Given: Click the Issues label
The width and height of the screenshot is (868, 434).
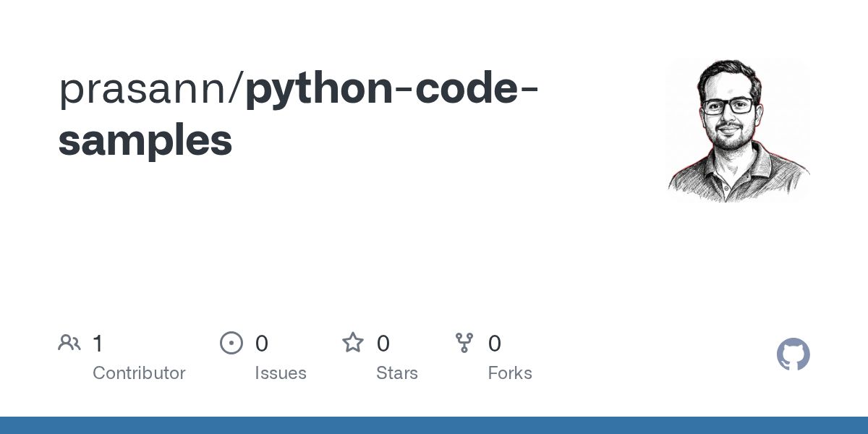Looking at the screenshot, I should 281,373.
